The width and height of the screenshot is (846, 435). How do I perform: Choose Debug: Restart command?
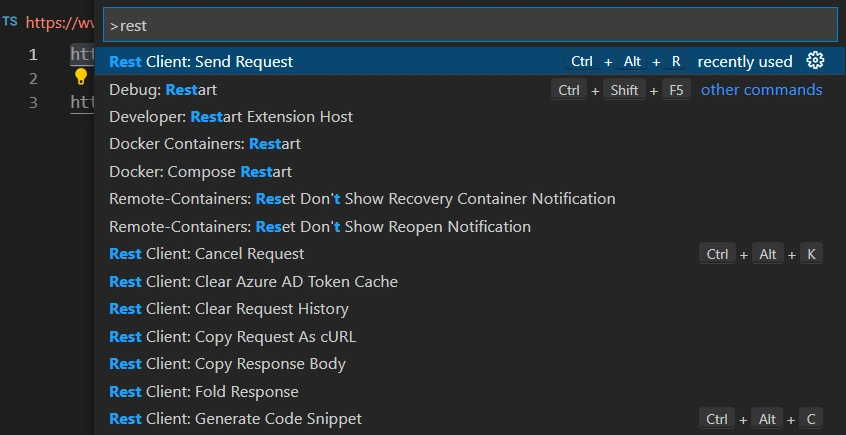(468, 90)
